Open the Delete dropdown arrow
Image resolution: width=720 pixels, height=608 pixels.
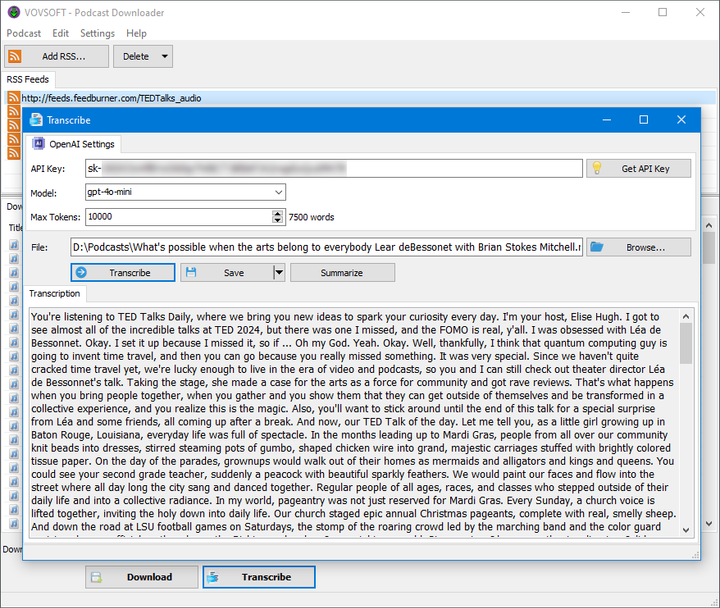coord(164,56)
